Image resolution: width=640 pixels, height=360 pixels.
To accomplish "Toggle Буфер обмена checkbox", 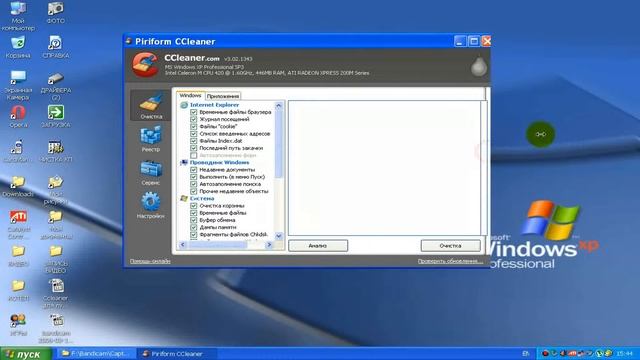I will [x=193, y=220].
